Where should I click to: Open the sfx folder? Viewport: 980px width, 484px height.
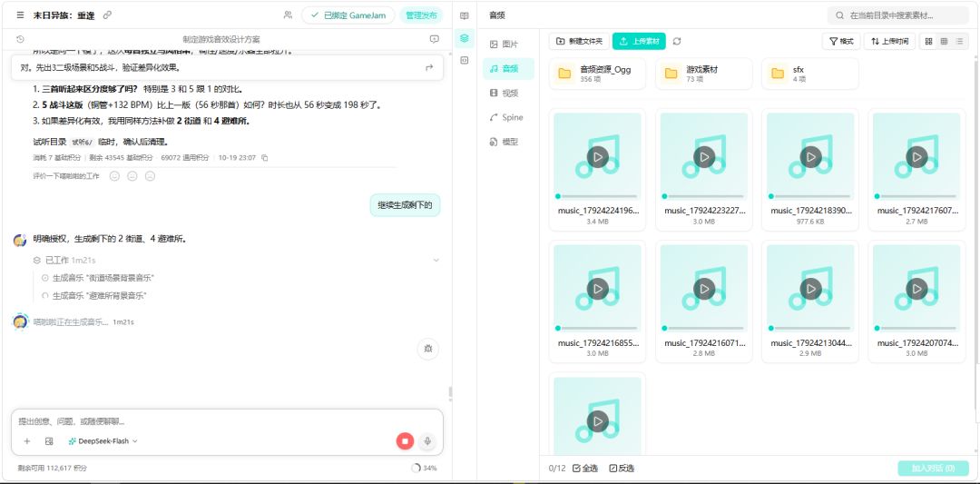click(x=810, y=74)
